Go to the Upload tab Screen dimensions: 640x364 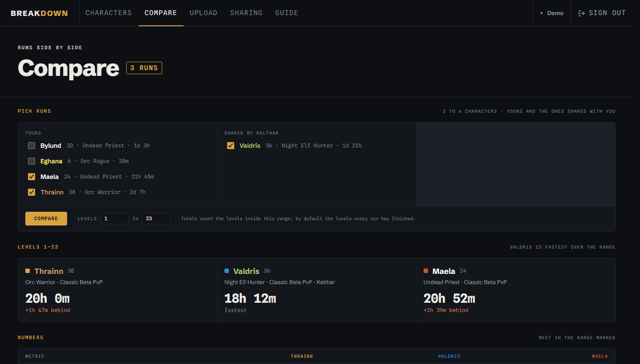204,13
